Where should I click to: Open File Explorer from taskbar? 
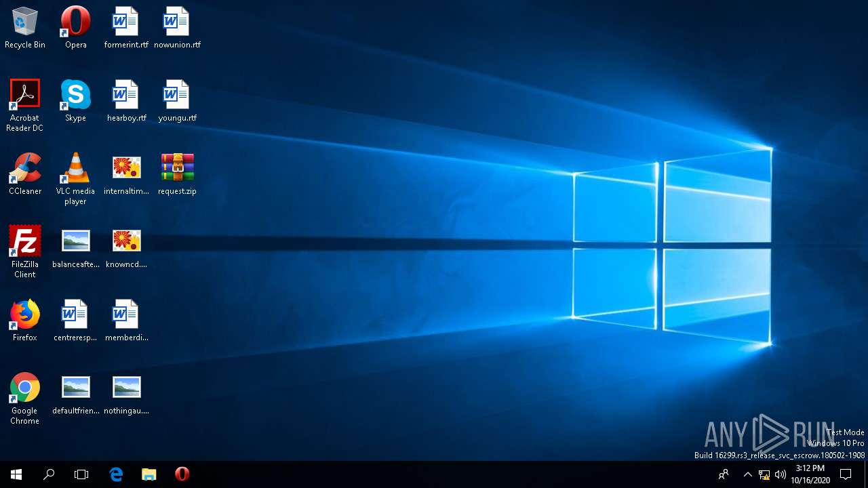click(x=149, y=474)
